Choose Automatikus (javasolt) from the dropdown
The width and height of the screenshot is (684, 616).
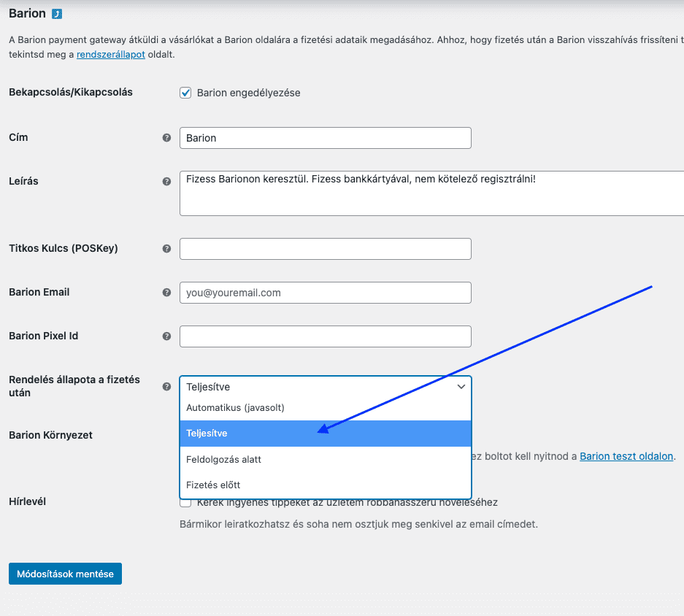click(x=326, y=408)
